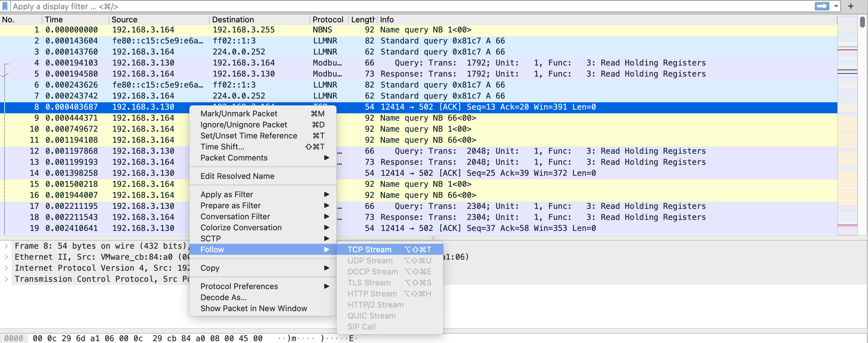Sort by the Time column header
This screenshot has height=343, width=868.
(x=54, y=20)
